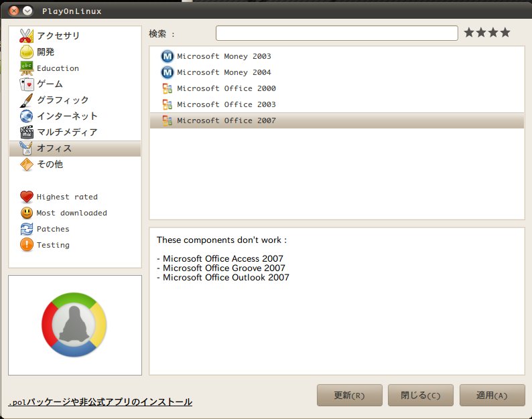Click the "Microsoft Office Outlook 2007" description line
The width and height of the screenshot is (532, 419).
coord(226,277)
